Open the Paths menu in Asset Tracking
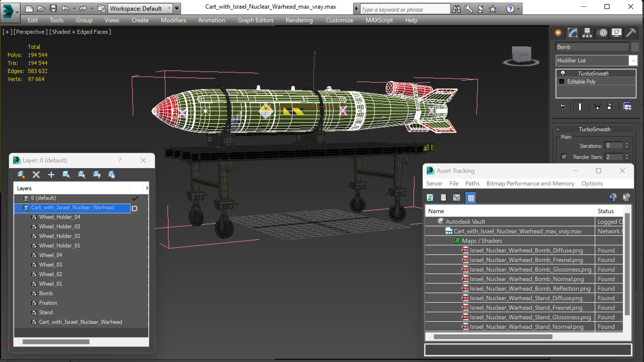644x362 pixels. (x=472, y=184)
